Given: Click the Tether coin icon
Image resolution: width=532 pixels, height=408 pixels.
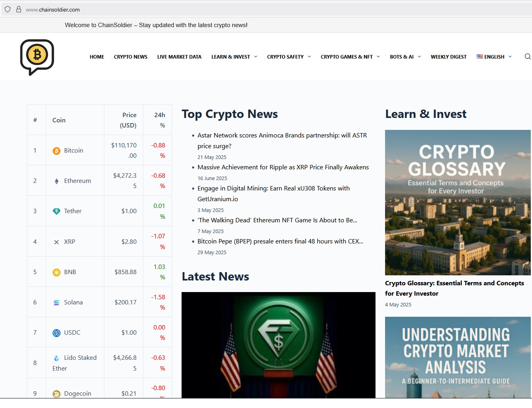Looking at the screenshot, I should (56, 211).
